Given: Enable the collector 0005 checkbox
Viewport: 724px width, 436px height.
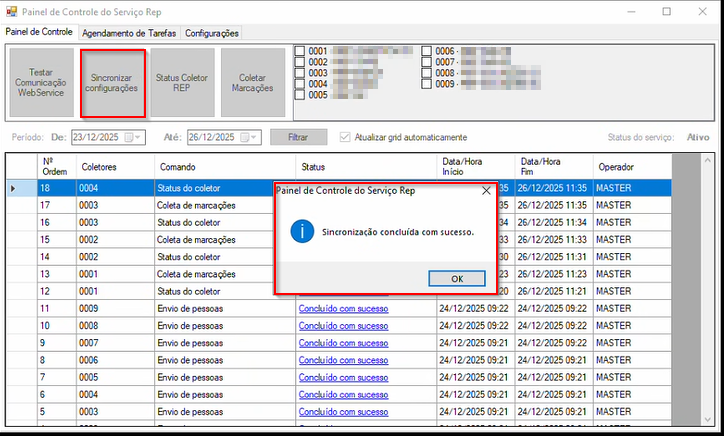Looking at the screenshot, I should coord(301,96).
